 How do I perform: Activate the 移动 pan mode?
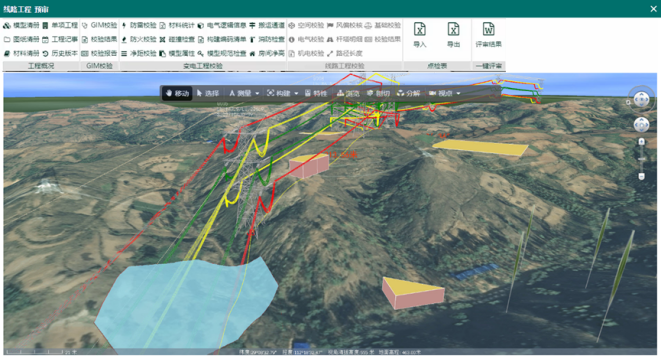tap(177, 93)
